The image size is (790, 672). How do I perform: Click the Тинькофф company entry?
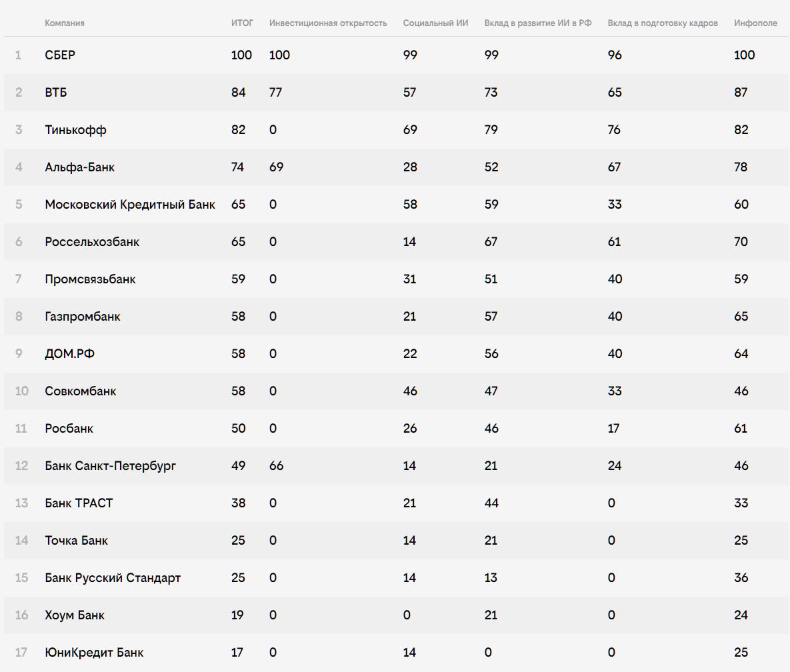pos(75,130)
